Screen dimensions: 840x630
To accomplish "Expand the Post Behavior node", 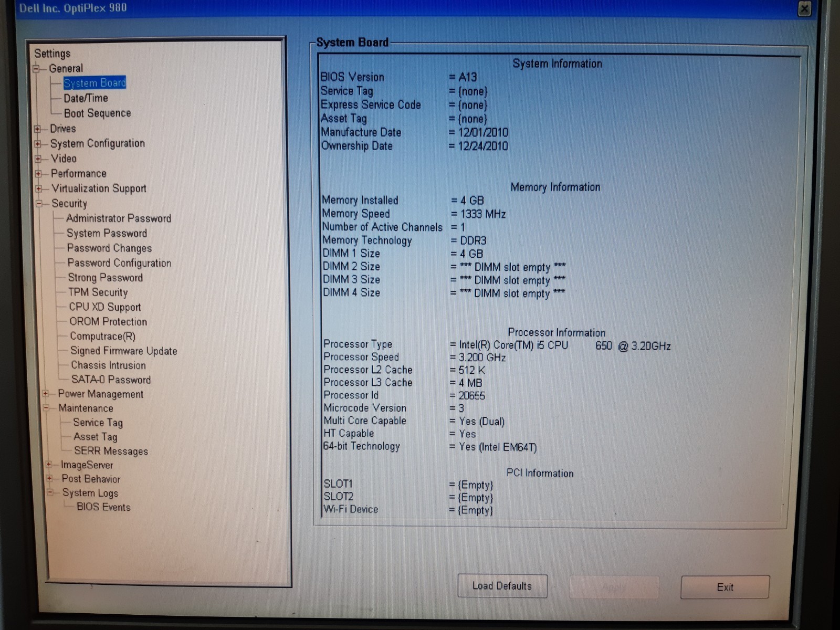I will point(49,478).
